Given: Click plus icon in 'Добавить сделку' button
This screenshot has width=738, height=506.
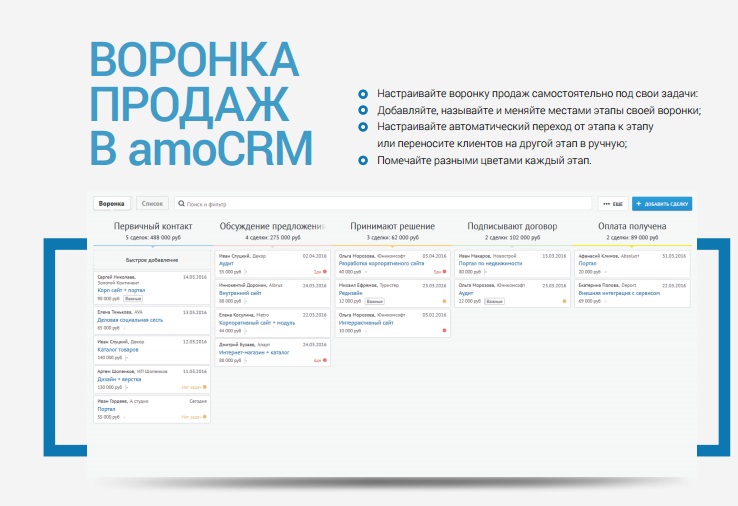Looking at the screenshot, I should pos(639,204).
